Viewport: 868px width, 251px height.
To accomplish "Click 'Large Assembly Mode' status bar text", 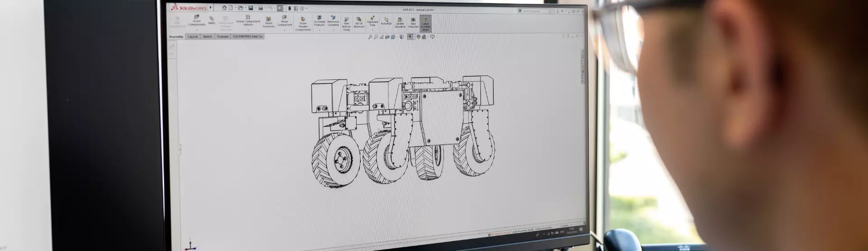I will (x=523, y=230).
